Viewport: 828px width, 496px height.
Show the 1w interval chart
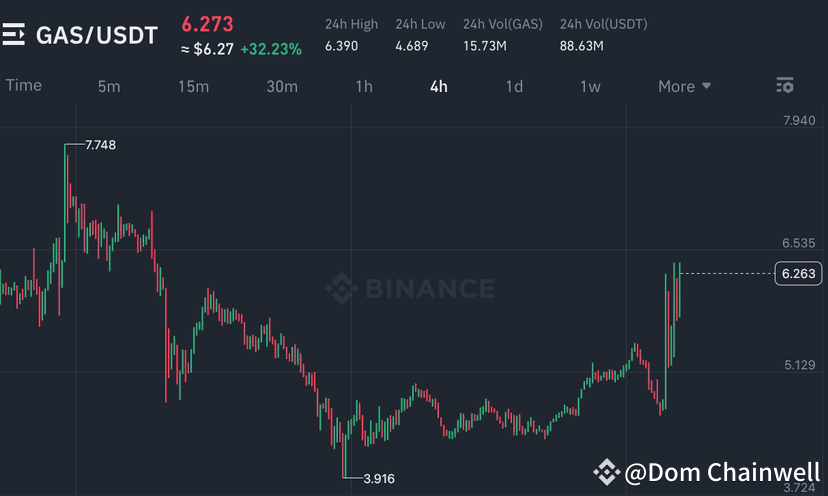(x=590, y=86)
